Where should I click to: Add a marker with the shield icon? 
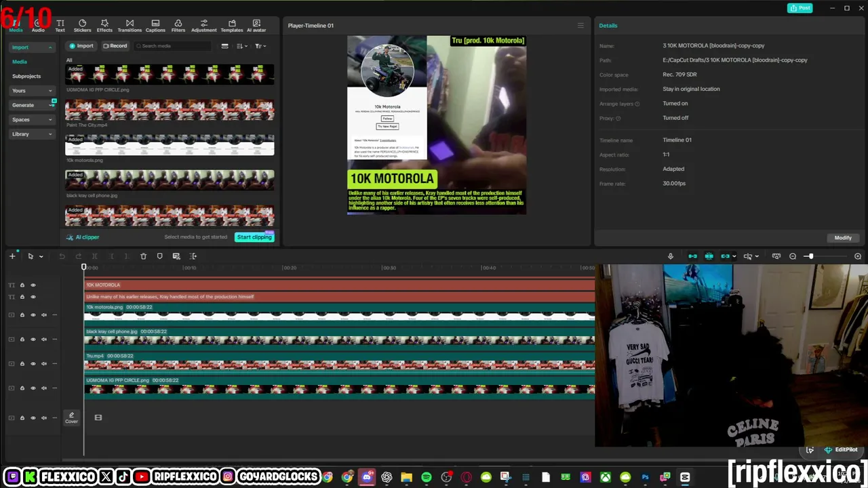point(159,256)
